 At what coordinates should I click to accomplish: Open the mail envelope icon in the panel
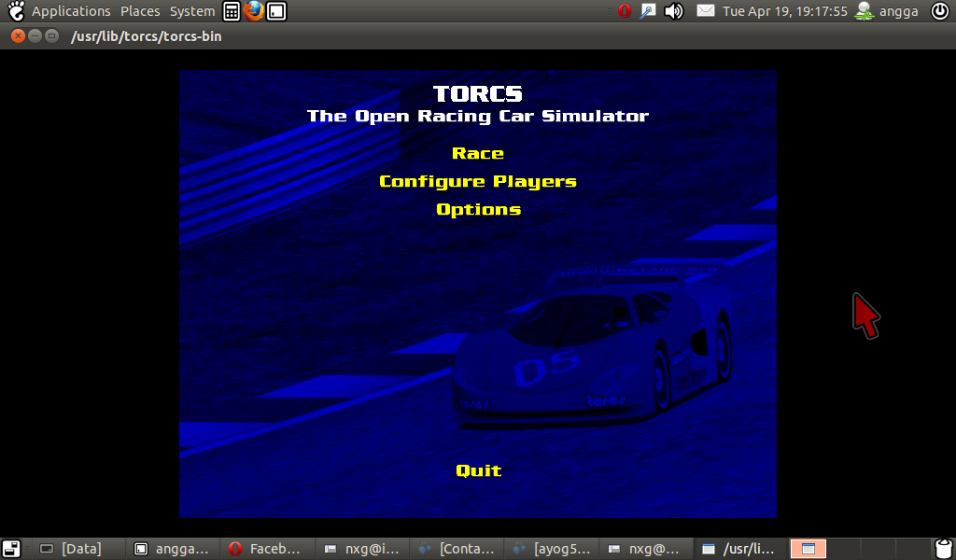(705, 11)
